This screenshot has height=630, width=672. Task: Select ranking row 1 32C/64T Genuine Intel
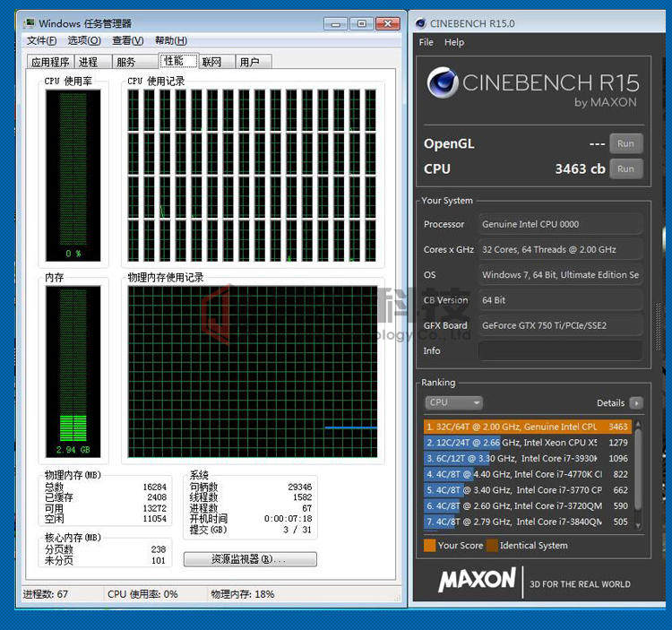(528, 427)
